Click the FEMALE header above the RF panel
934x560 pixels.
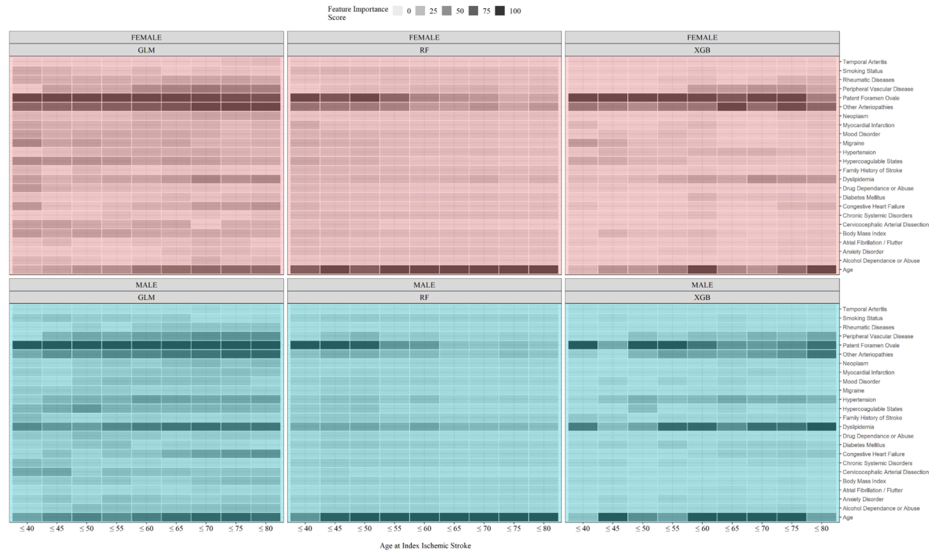point(424,37)
